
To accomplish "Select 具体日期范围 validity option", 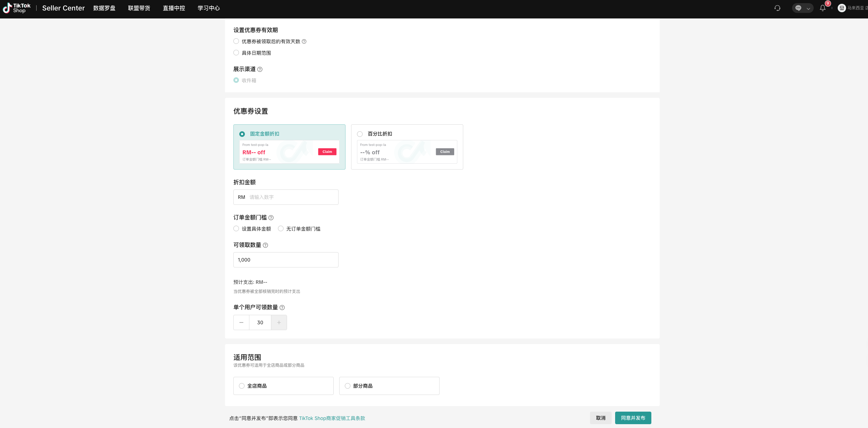I will tap(236, 53).
